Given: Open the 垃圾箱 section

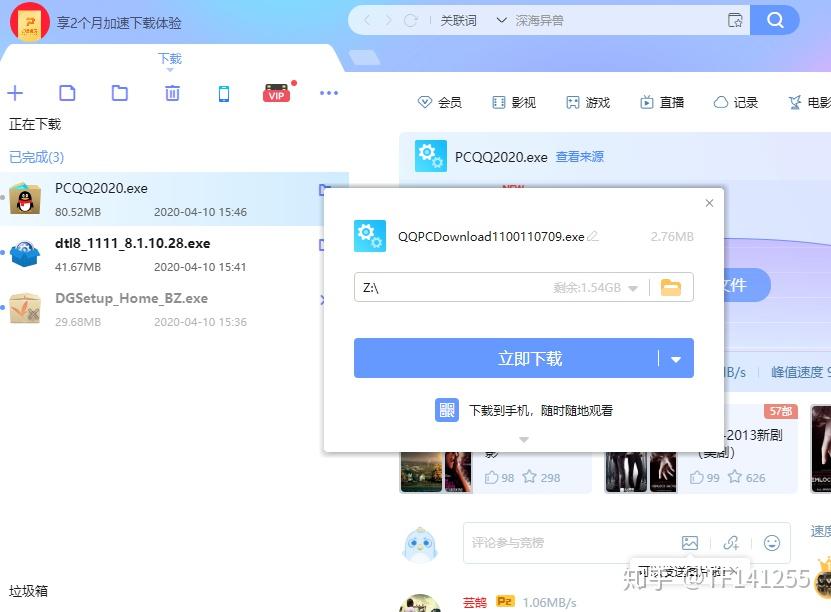Looking at the screenshot, I should click(28, 591).
